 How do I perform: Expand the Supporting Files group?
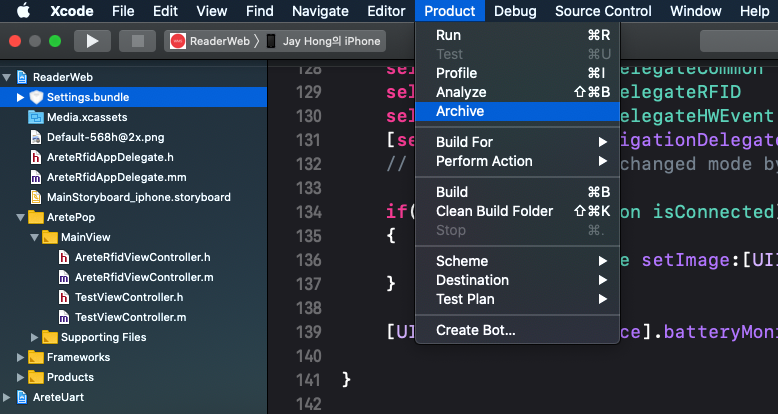34,337
